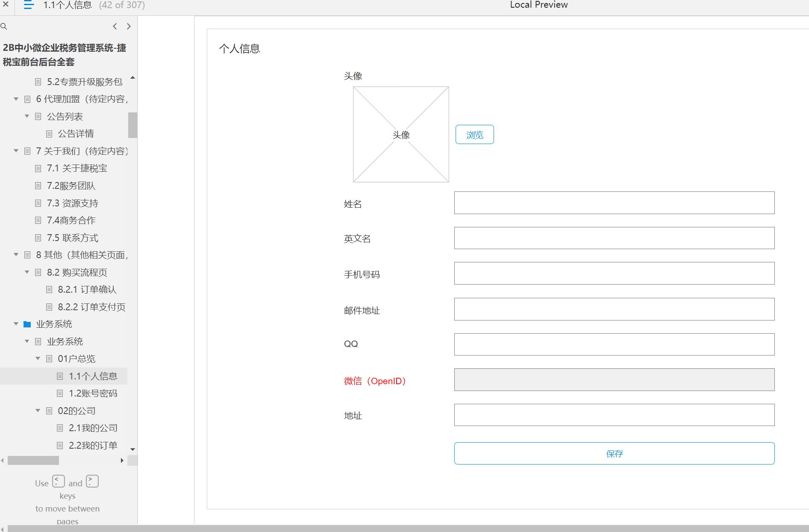The width and height of the screenshot is (809, 532).
Task: Collapse the 业务系统 folder node
Action: (x=16, y=324)
